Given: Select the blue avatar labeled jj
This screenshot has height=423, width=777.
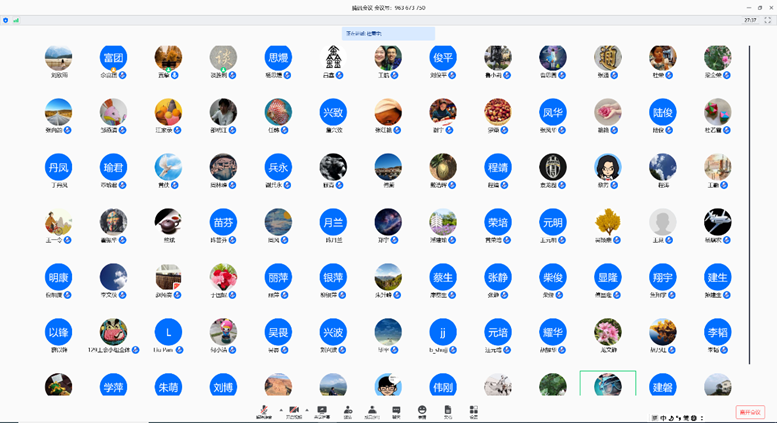Looking at the screenshot, I should point(442,331).
